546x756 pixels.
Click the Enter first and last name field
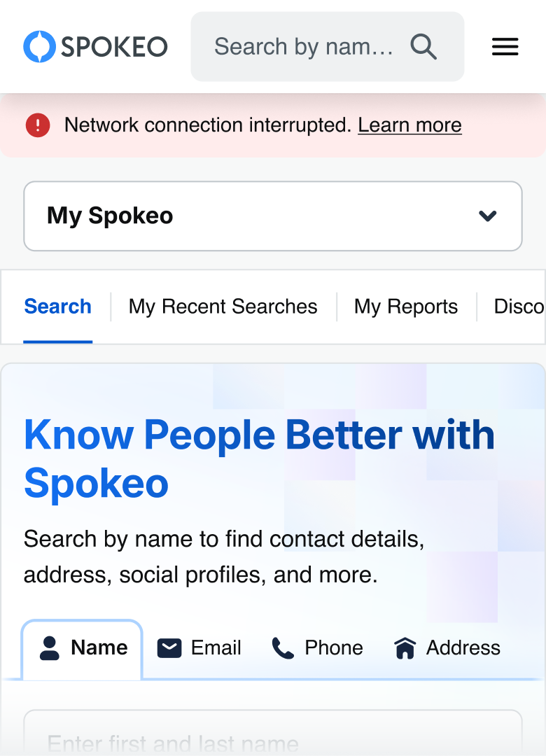(273, 738)
